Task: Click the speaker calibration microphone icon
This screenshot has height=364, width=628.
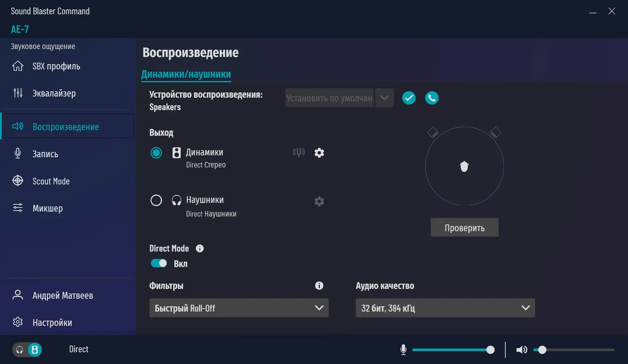Action: point(299,152)
